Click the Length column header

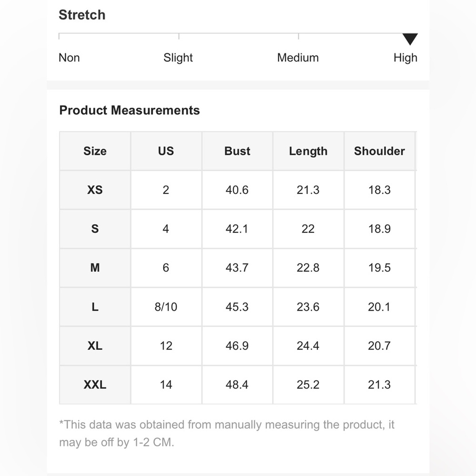coord(308,151)
